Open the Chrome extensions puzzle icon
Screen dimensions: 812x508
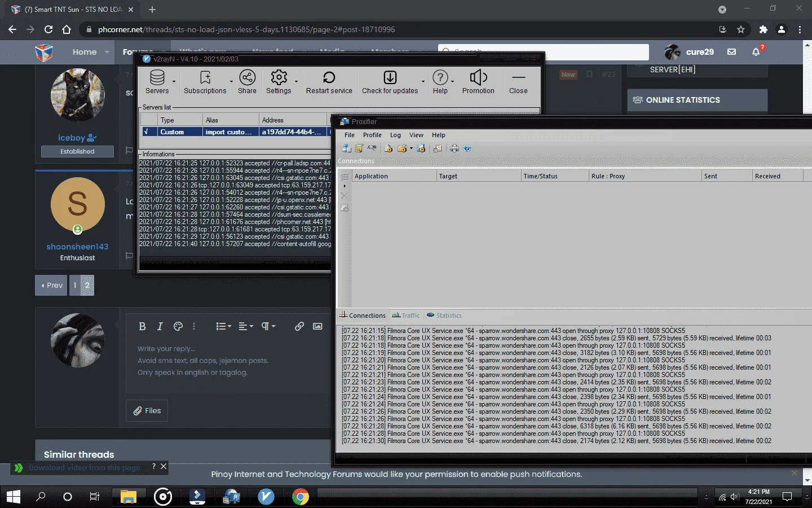pos(763,29)
